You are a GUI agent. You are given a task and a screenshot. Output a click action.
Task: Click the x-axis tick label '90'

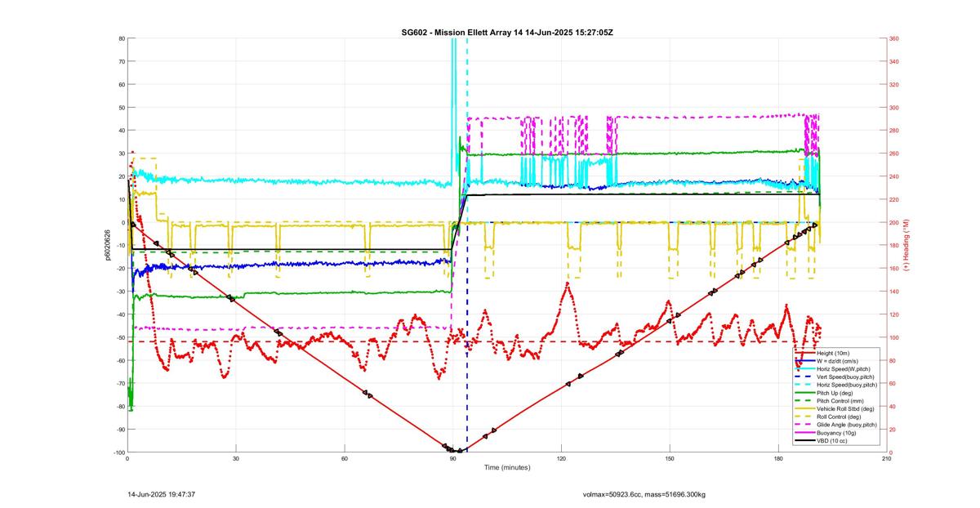pos(452,458)
